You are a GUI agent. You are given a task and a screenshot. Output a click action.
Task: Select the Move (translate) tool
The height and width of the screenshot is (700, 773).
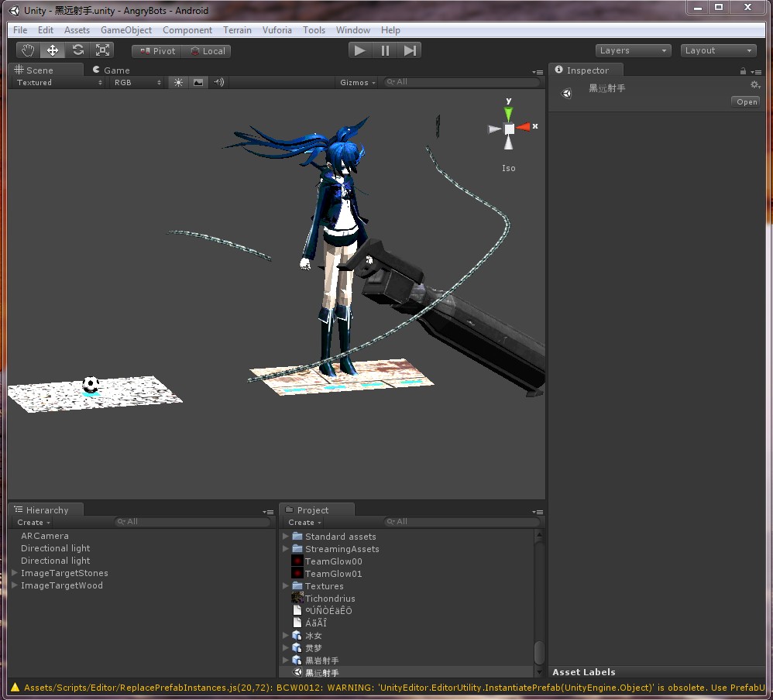click(53, 50)
